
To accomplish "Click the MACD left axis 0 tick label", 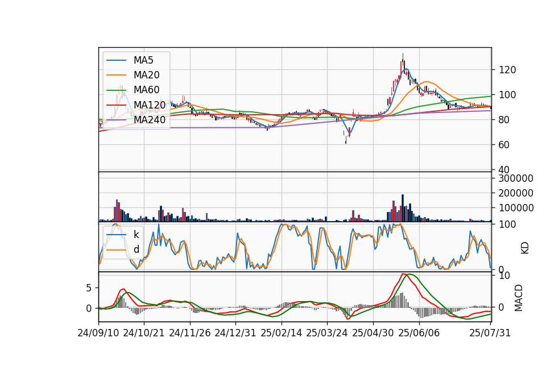I will tap(89, 308).
